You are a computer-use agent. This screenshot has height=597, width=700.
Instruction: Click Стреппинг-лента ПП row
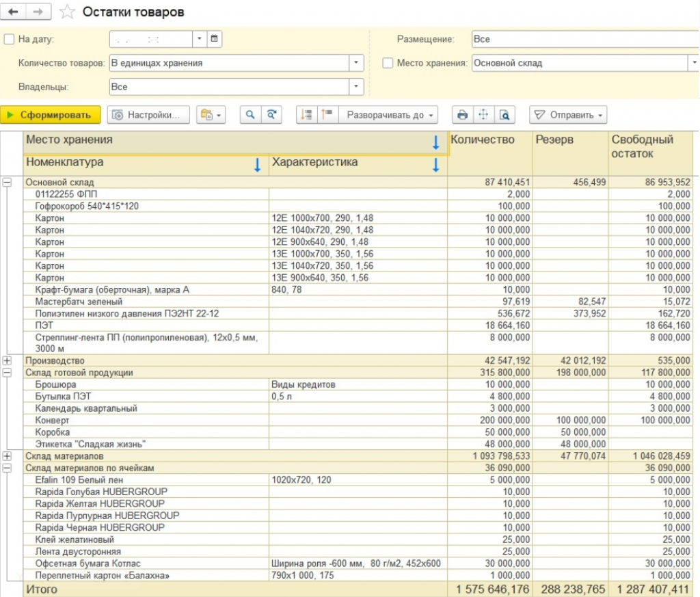(x=357, y=343)
